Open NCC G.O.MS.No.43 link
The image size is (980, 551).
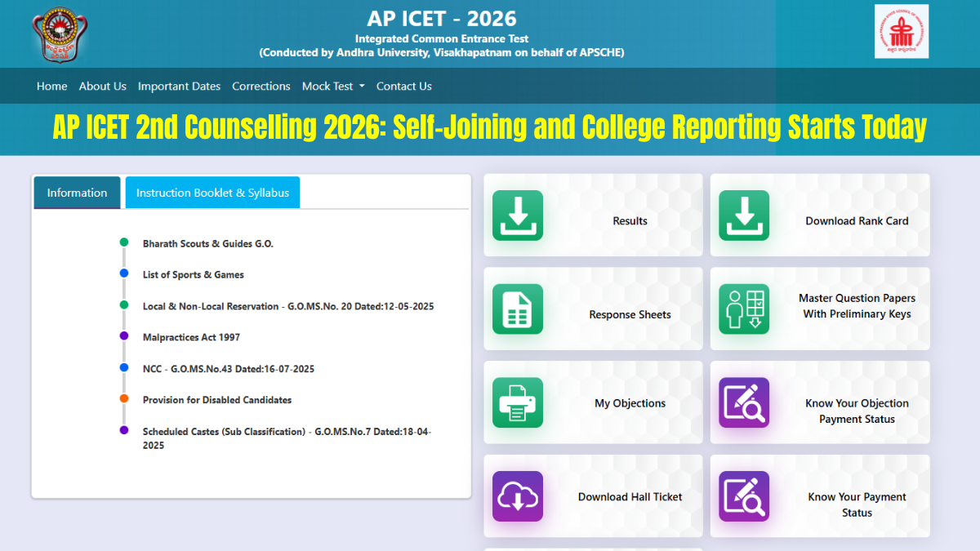point(229,369)
